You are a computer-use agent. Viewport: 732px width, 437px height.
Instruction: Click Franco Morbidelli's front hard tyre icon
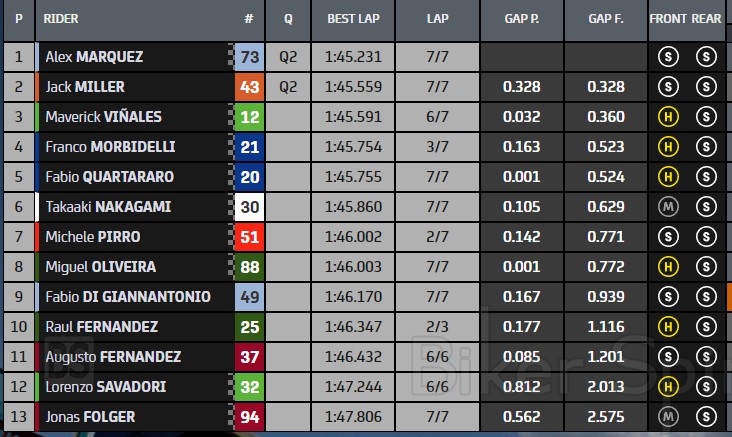point(667,147)
